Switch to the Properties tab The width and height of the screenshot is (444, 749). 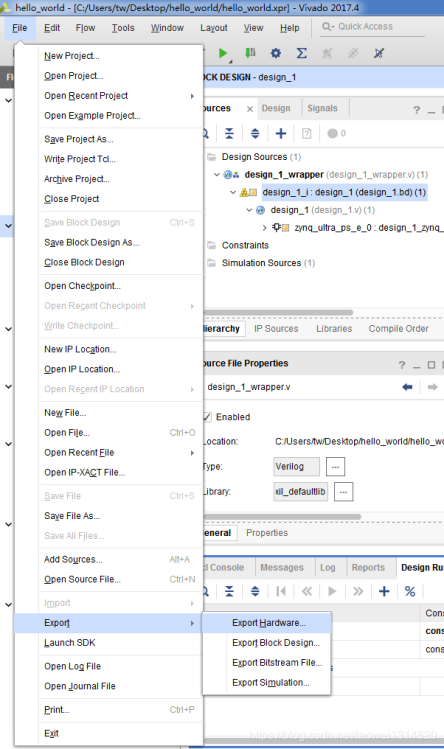point(267,533)
